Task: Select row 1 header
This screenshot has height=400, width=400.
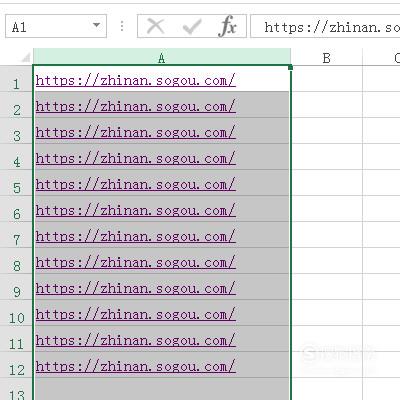Action: pyautogui.click(x=16, y=79)
